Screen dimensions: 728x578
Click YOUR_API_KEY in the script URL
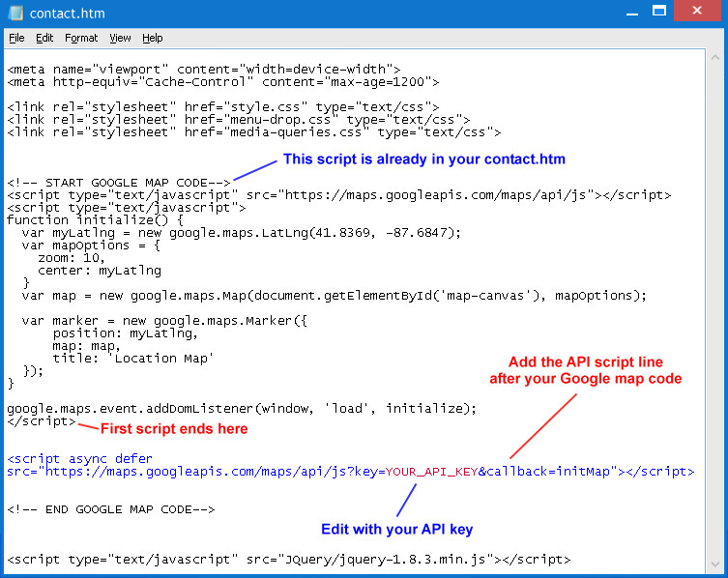431,472
